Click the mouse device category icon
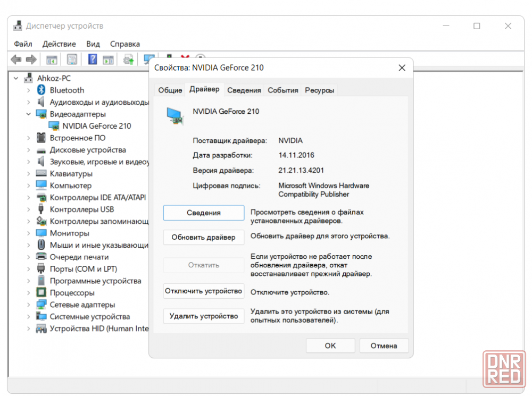This screenshot has height=396, width=532. tap(41, 245)
